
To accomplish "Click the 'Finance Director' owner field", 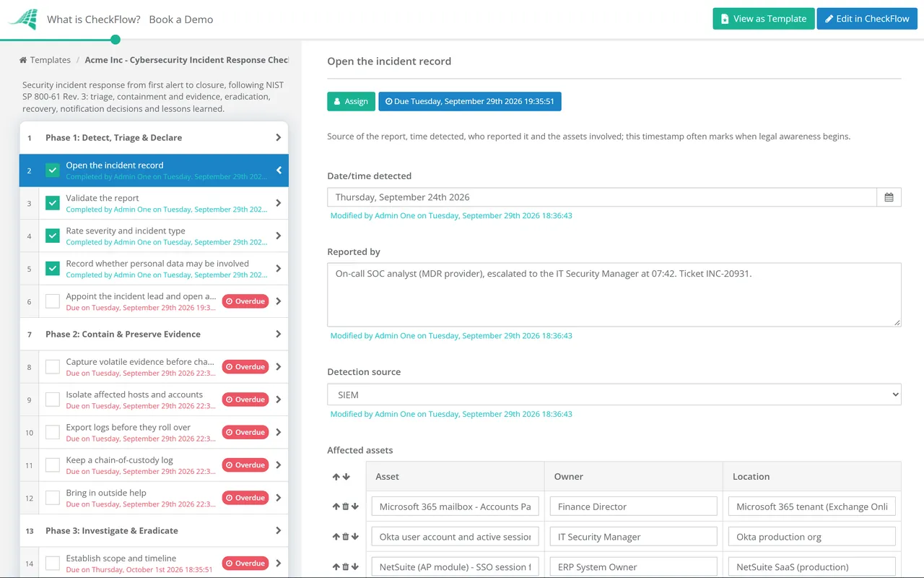I will coord(634,506).
